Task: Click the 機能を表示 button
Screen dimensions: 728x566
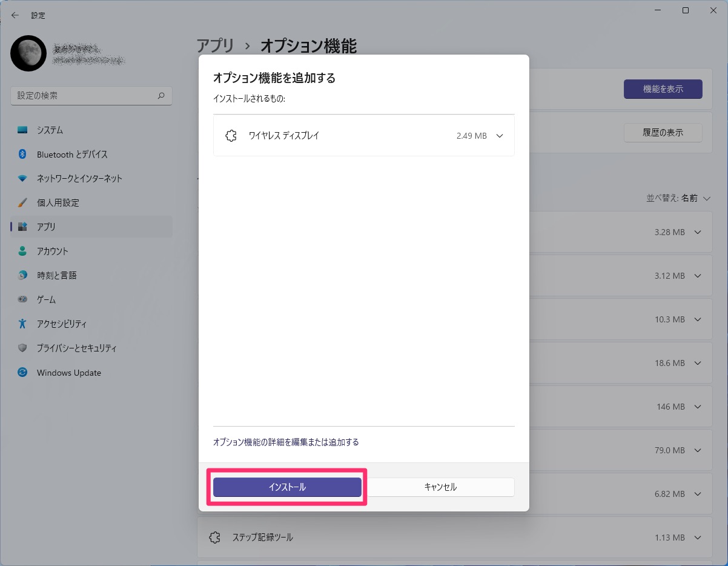Action: (x=663, y=89)
